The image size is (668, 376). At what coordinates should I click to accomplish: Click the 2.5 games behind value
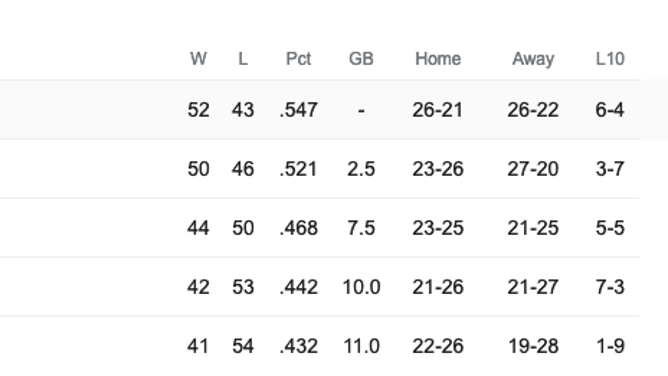pos(361,169)
